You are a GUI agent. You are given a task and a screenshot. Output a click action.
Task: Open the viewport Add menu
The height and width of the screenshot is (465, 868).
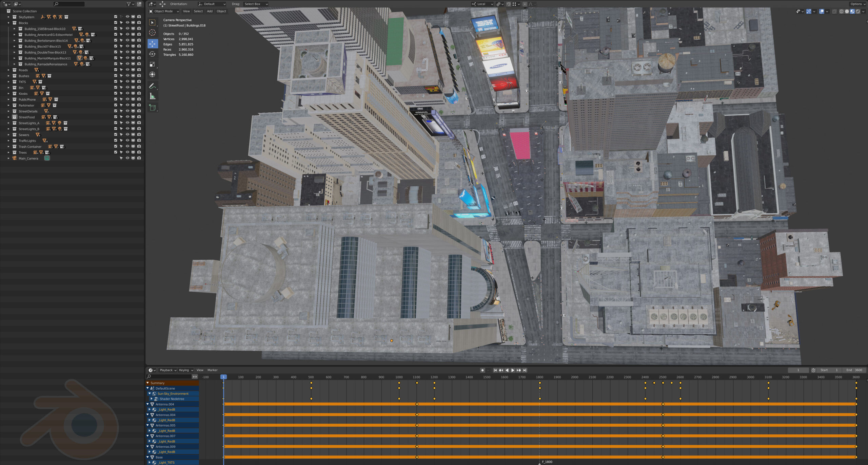(x=210, y=11)
